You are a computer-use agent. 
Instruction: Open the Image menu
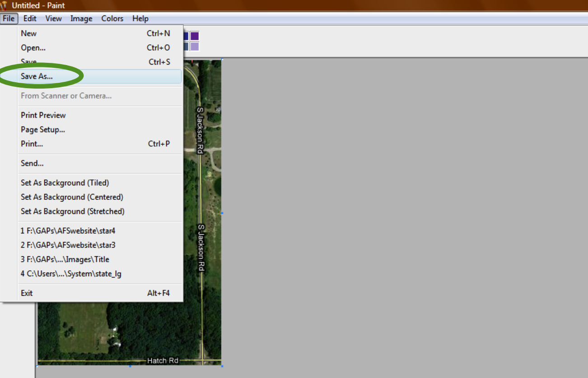click(81, 19)
